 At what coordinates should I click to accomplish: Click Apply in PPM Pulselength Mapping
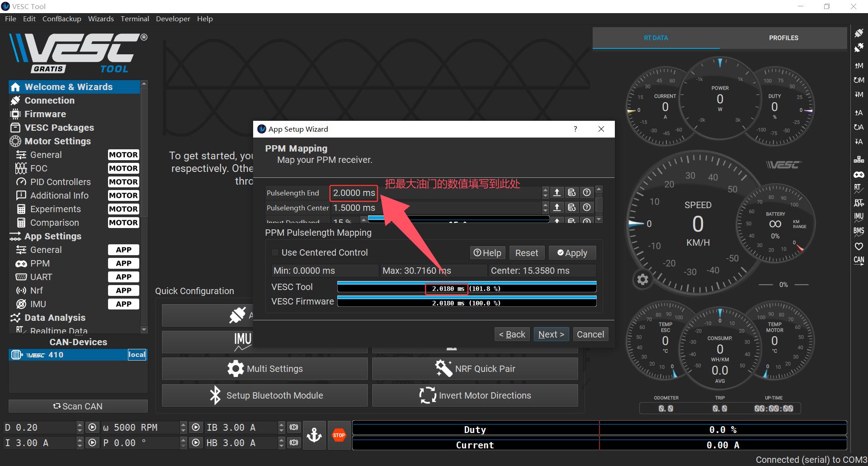pos(572,253)
